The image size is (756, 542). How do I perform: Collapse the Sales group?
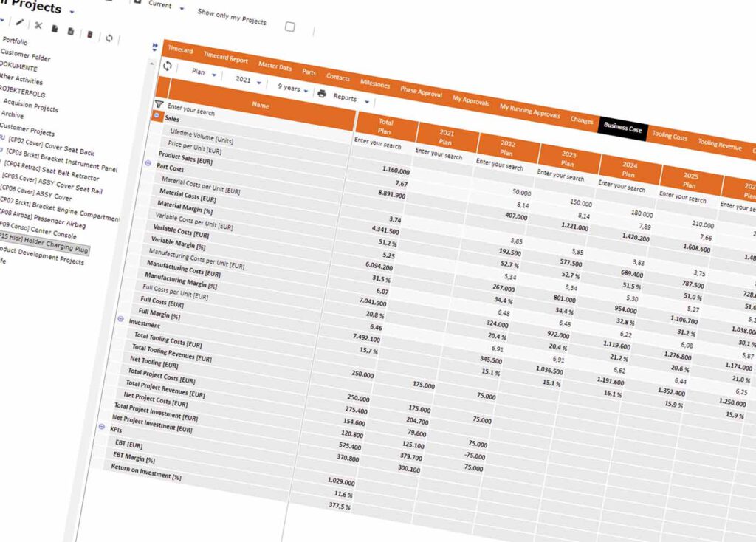[157, 115]
